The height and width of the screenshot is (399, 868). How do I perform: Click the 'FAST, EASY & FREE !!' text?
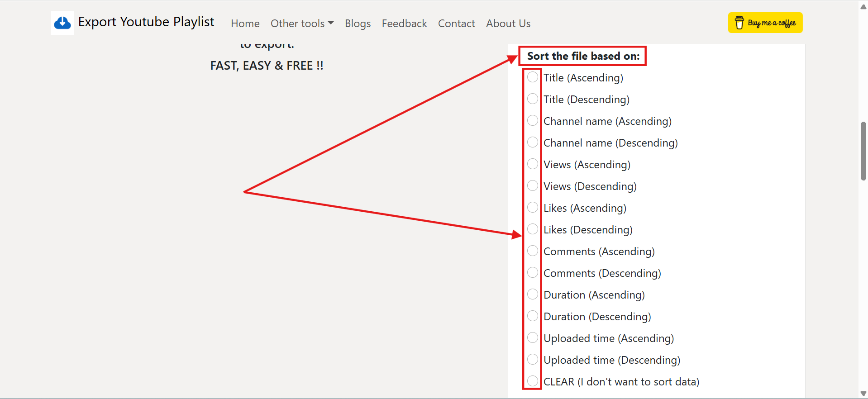click(x=267, y=66)
